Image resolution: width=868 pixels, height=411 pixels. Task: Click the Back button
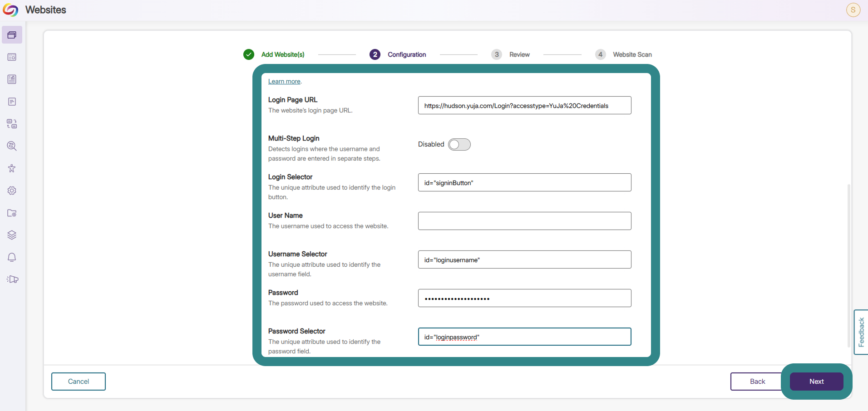(757, 382)
